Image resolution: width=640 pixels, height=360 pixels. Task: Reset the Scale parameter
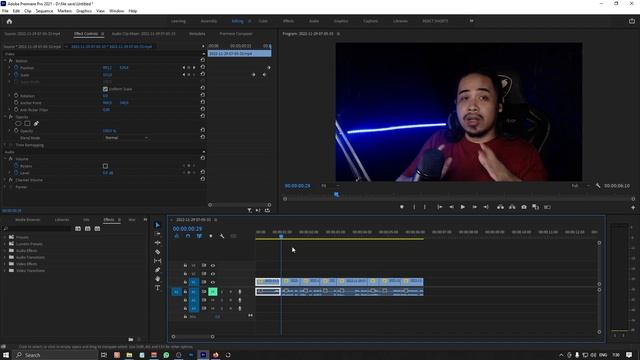(203, 74)
